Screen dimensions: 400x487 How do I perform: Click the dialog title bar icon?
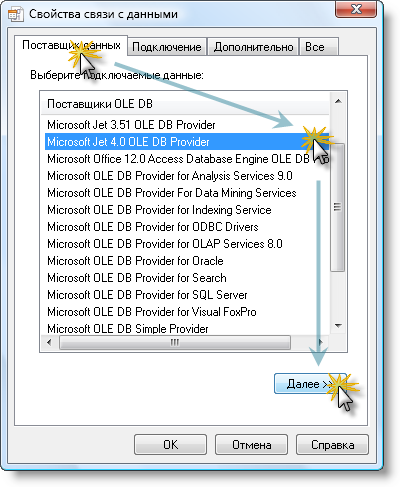[15, 14]
